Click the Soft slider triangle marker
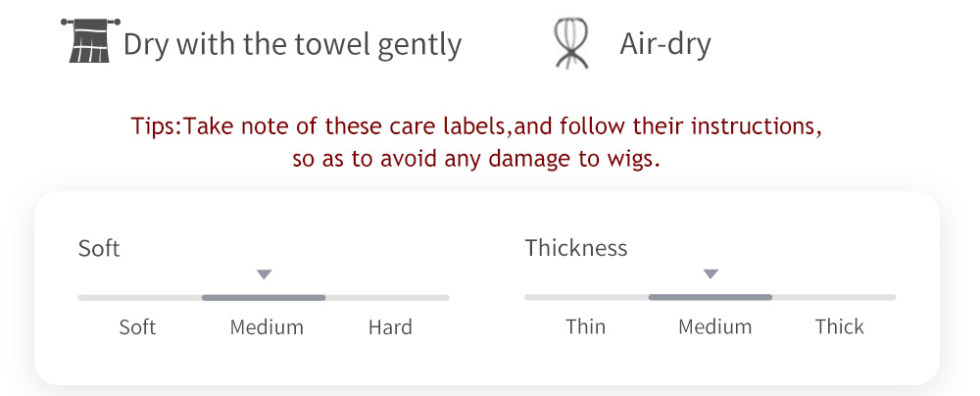980x396 pixels. pos(265,274)
